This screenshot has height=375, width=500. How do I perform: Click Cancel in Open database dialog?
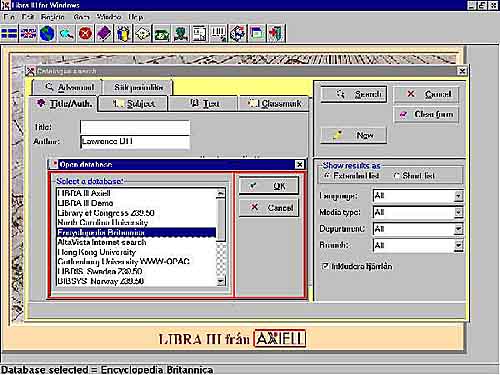click(x=269, y=208)
